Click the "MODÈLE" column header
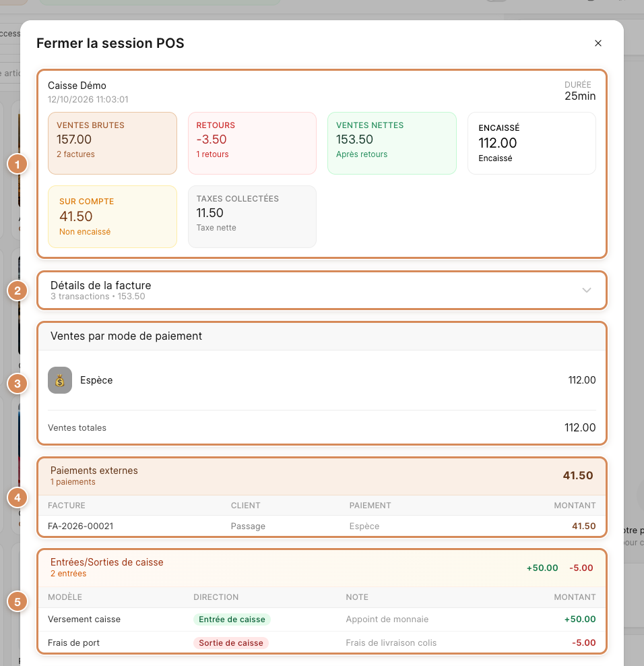Viewport: 644px width, 666px height. [x=65, y=597]
